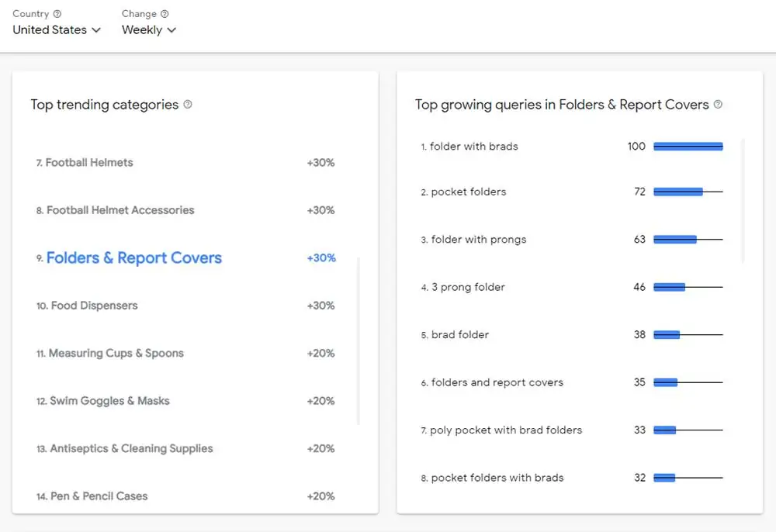Open Food Dispensers category
This screenshot has width=776, height=532.
tap(94, 306)
